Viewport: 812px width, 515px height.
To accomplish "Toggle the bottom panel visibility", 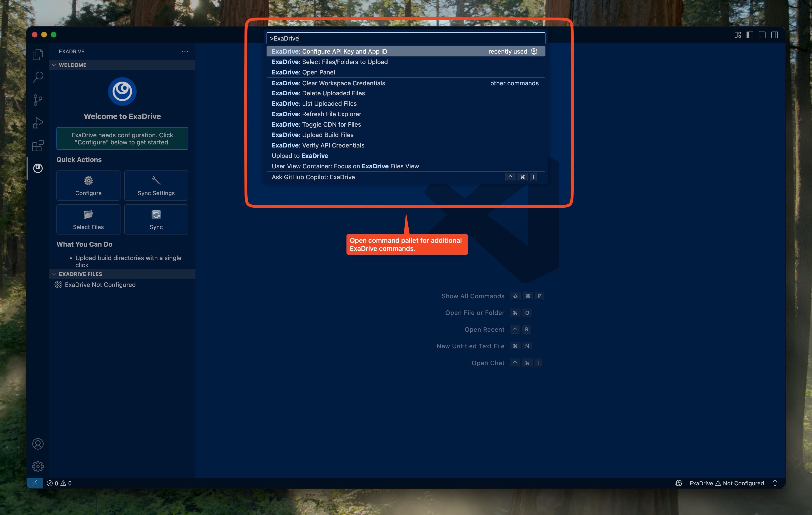I will click(x=762, y=35).
